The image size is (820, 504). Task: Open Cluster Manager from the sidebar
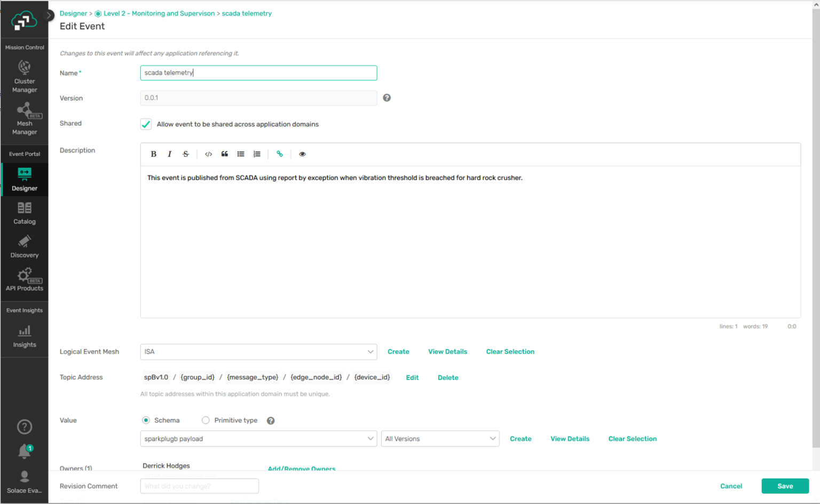pos(25,77)
